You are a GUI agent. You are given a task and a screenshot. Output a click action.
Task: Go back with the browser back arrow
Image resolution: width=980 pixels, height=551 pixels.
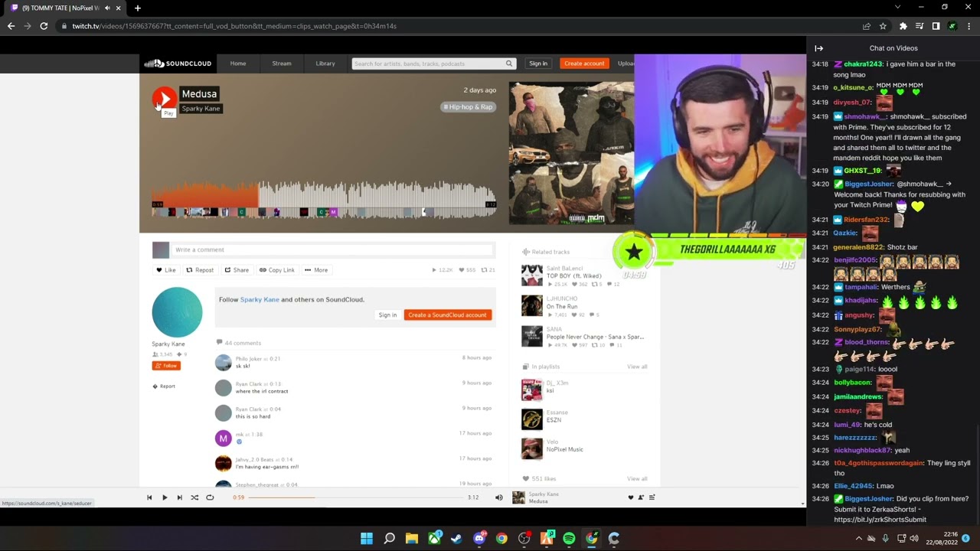(11, 26)
